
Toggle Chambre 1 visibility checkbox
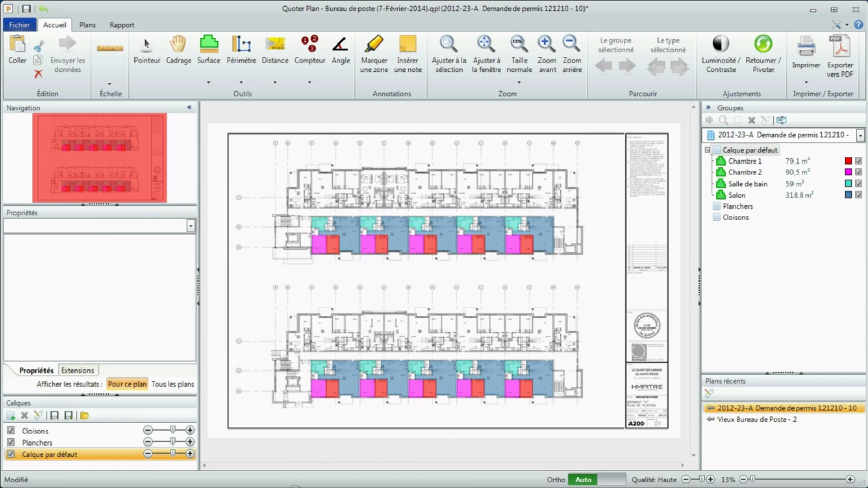[859, 161]
